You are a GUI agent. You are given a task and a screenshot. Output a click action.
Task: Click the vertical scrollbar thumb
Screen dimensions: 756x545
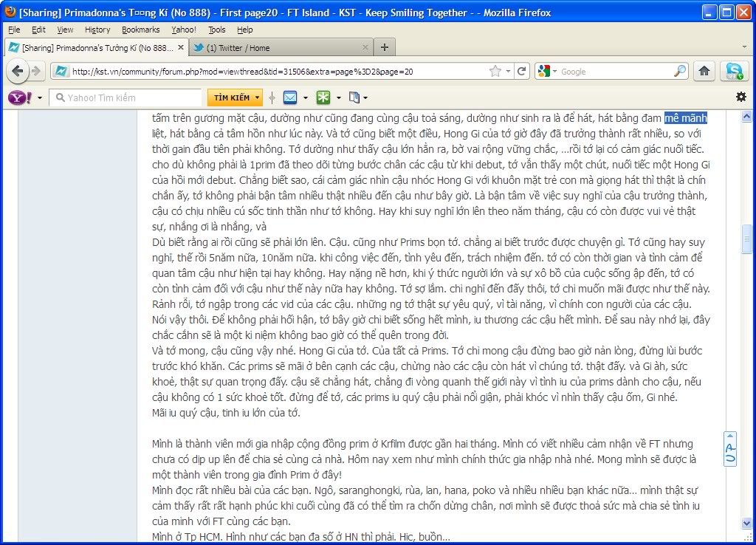[746, 239]
